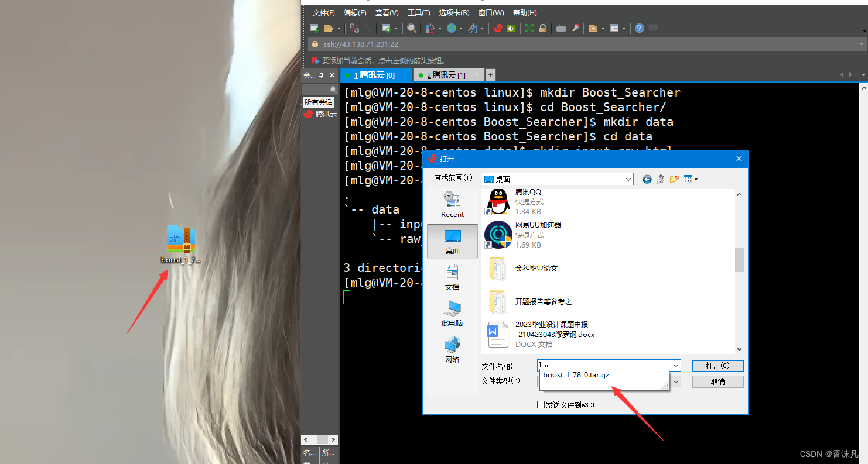Open Help with the blue question icon

point(640,28)
